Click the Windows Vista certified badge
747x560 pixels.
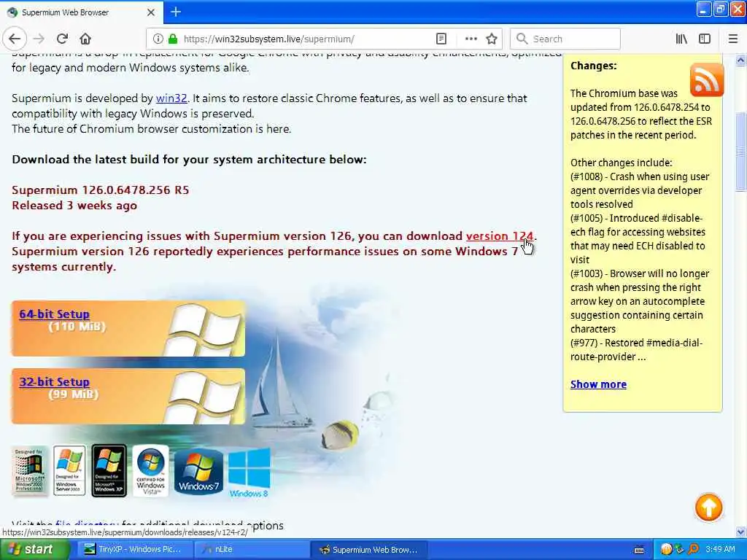point(150,471)
